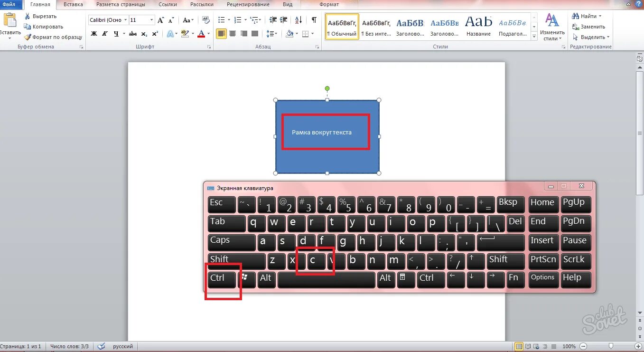Toggle bold (Ж) formatting

point(93,34)
